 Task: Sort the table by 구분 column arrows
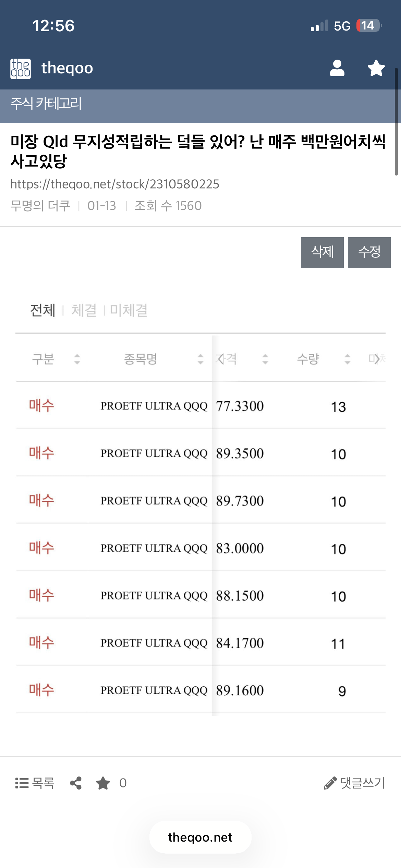(x=77, y=359)
